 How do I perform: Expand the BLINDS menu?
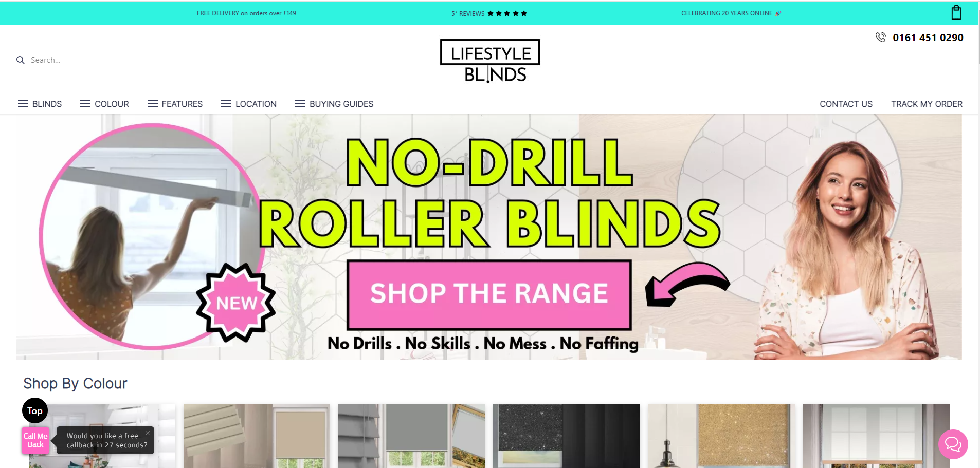(40, 104)
